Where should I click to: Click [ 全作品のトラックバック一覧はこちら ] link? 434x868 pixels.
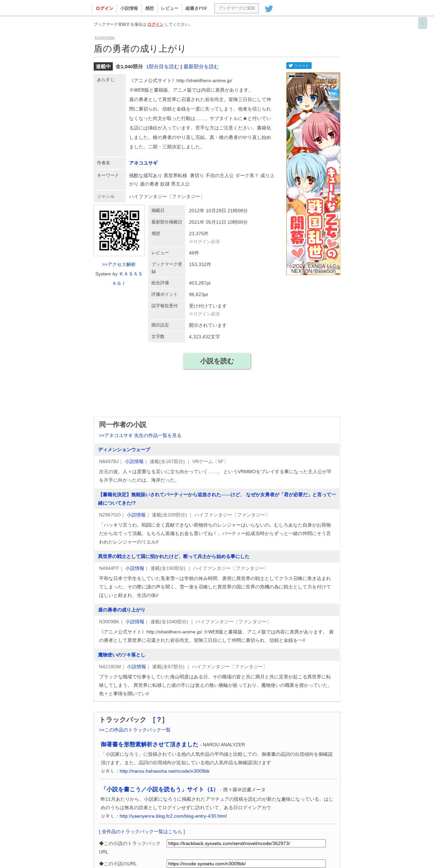click(x=142, y=831)
